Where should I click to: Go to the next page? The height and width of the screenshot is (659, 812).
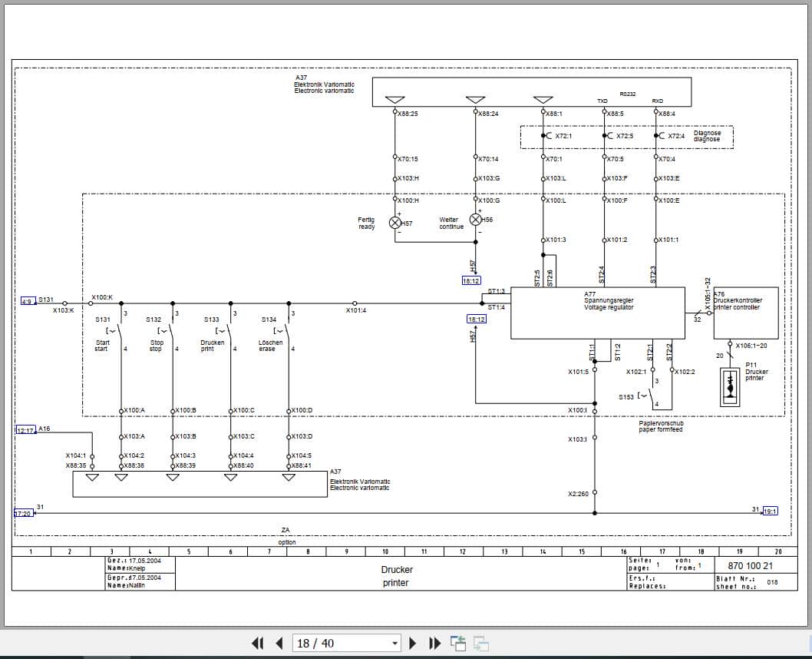click(413, 644)
